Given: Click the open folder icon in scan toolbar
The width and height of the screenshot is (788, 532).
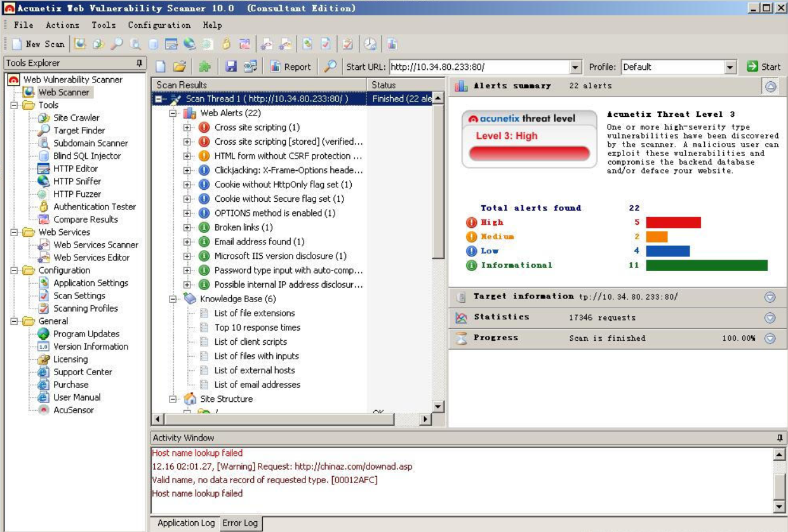Looking at the screenshot, I should (180, 67).
